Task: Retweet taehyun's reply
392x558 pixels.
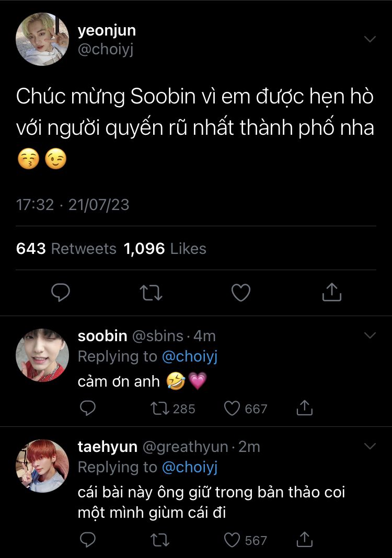Action: click(157, 540)
